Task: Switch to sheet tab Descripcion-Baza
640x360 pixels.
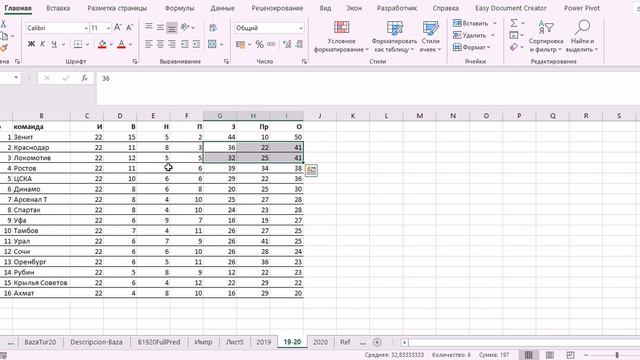Action: pos(96,342)
